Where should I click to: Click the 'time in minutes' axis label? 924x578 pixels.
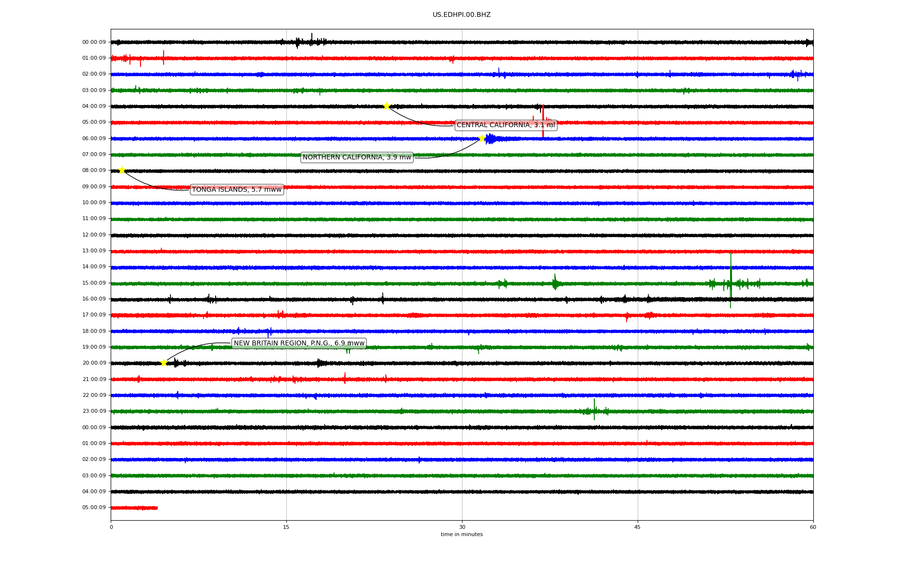[462, 535]
